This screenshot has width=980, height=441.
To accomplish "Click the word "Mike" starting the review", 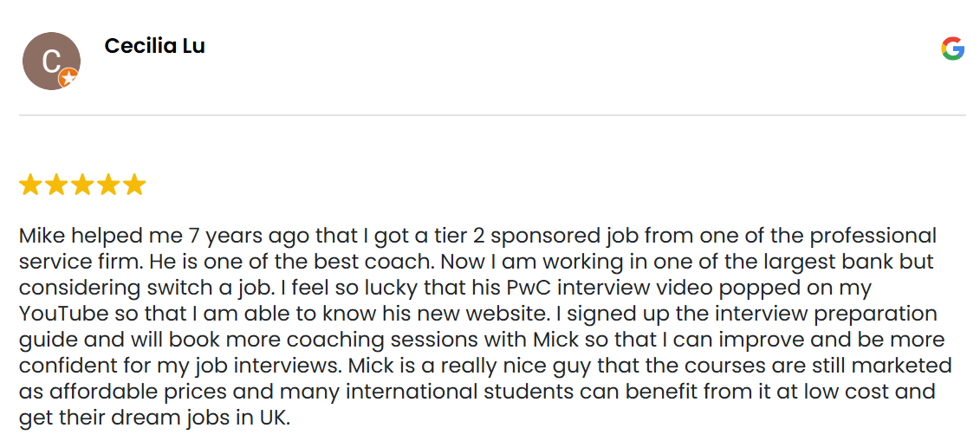I will tap(42, 236).
